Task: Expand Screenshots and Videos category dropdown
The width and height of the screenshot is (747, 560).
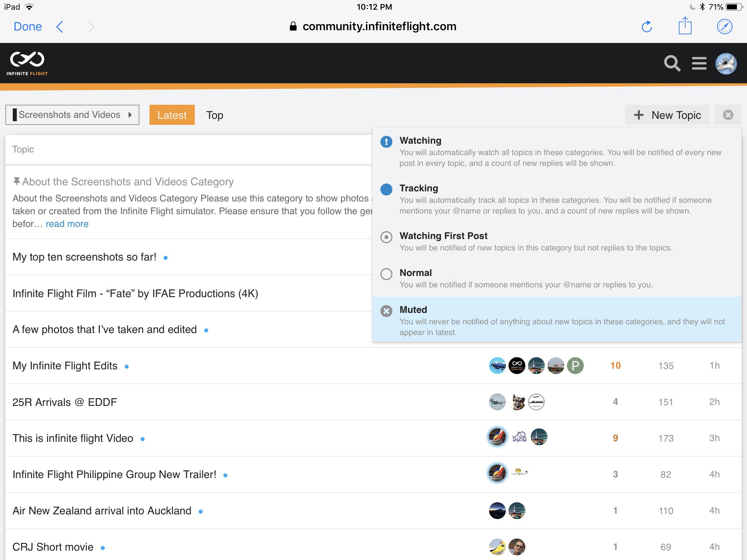Action: click(x=72, y=115)
